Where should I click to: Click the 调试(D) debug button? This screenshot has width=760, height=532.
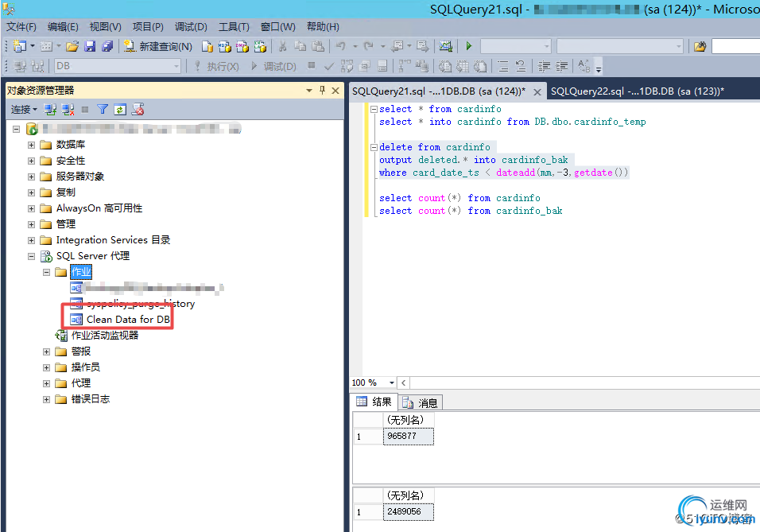point(273,66)
